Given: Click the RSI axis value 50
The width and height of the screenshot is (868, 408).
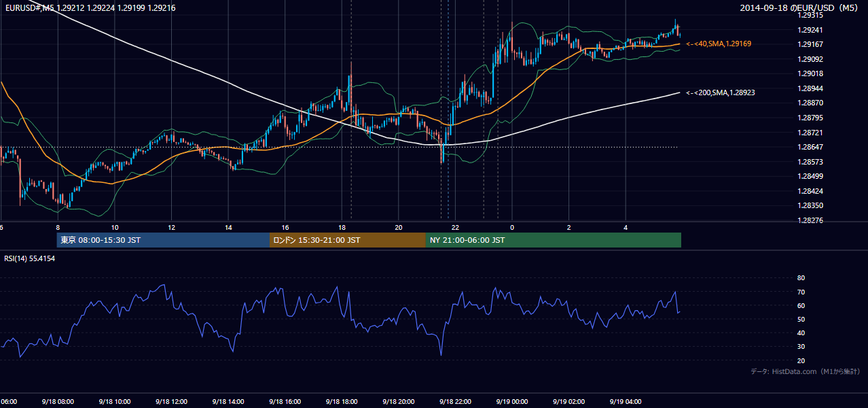Looking at the screenshot, I should click(x=801, y=319).
